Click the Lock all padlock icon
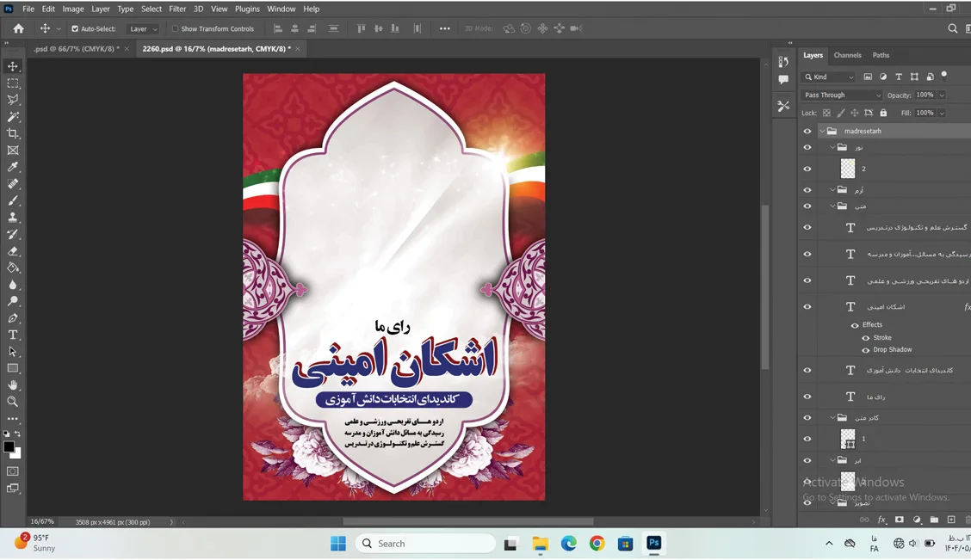 [884, 113]
